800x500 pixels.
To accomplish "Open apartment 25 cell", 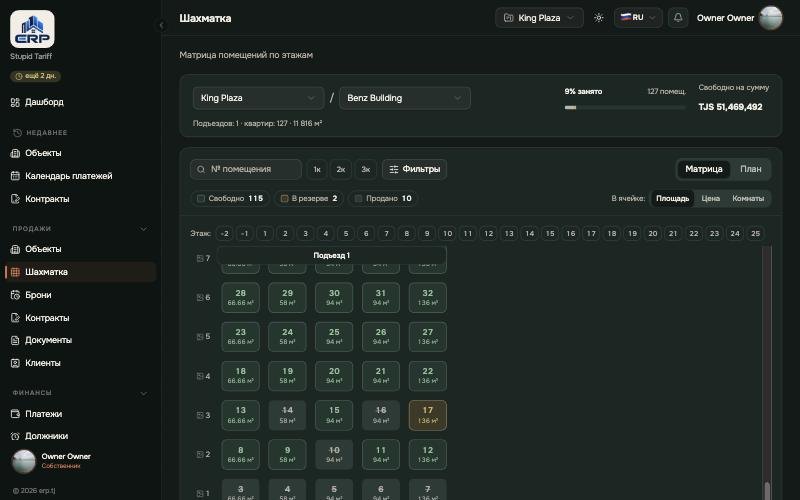I will click(334, 337).
